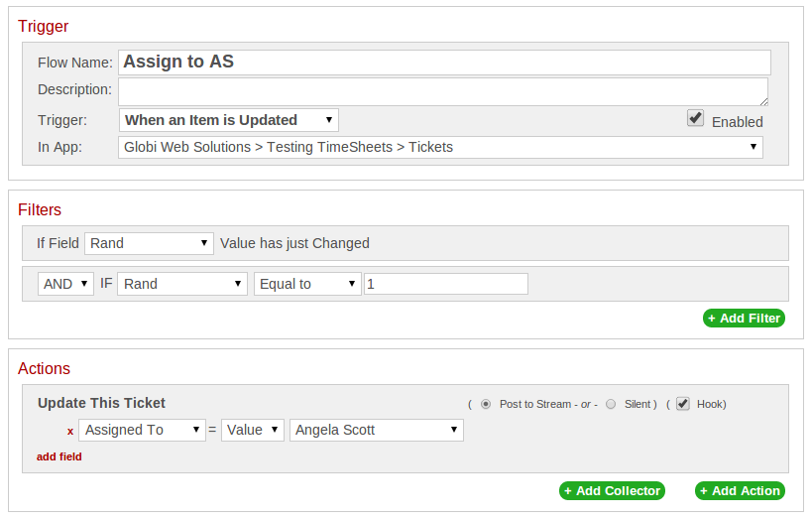Open the In App selector dropdown
The width and height of the screenshot is (812, 519).
pyautogui.click(x=440, y=147)
